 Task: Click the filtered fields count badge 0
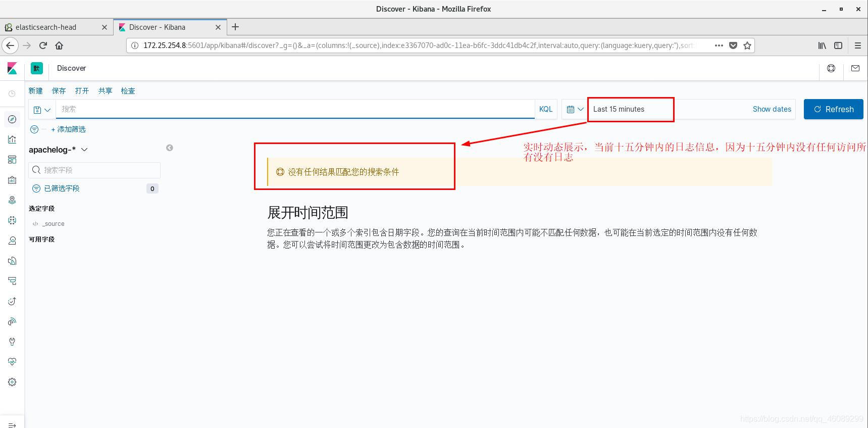click(x=152, y=188)
